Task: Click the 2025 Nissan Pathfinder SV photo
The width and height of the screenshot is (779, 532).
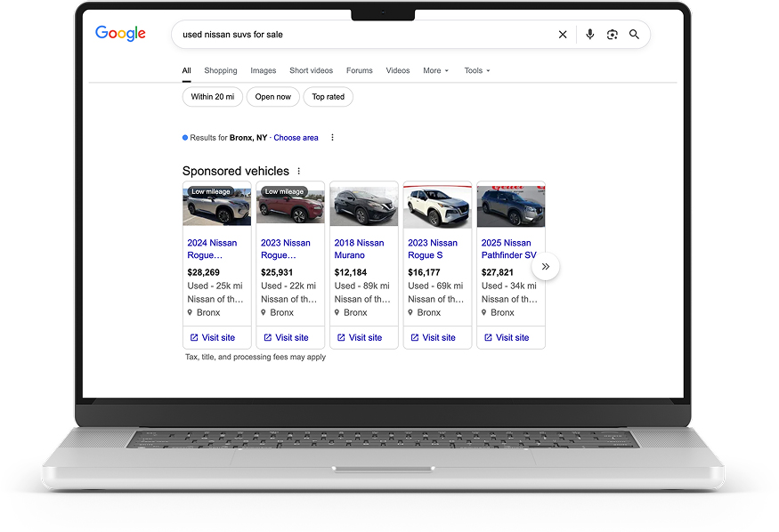Action: pos(510,206)
